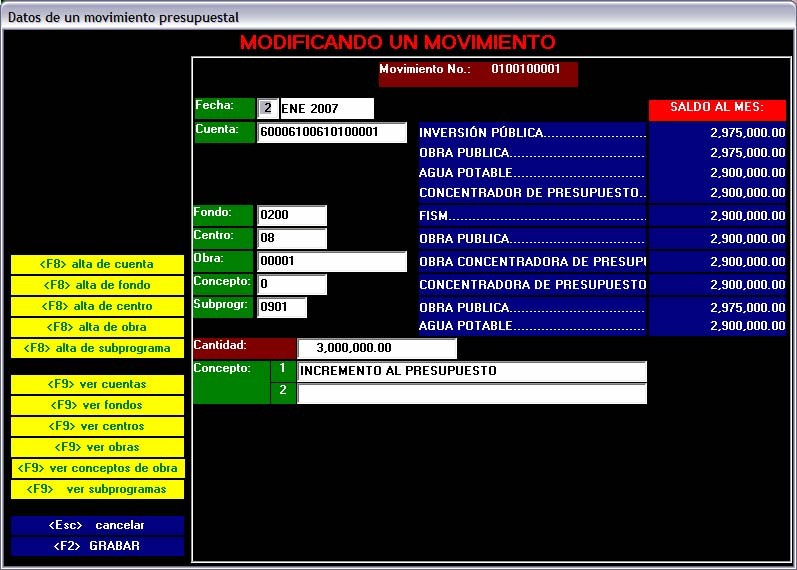Click the Obra field 00001
Screen dimensions: 797x570
pyautogui.click(x=332, y=261)
